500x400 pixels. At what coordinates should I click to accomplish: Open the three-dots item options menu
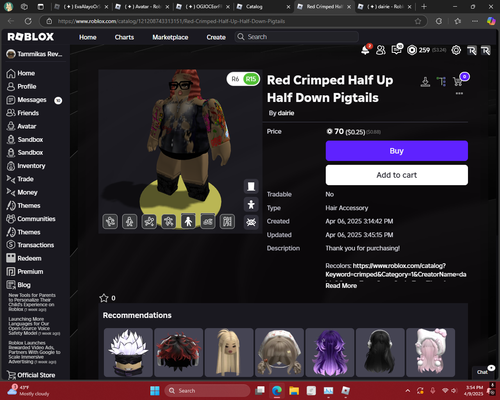459,93
